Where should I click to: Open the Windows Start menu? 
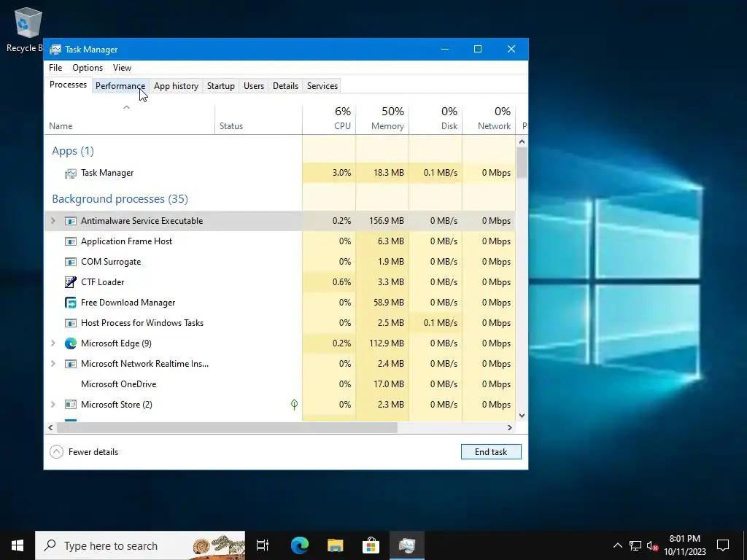18,545
